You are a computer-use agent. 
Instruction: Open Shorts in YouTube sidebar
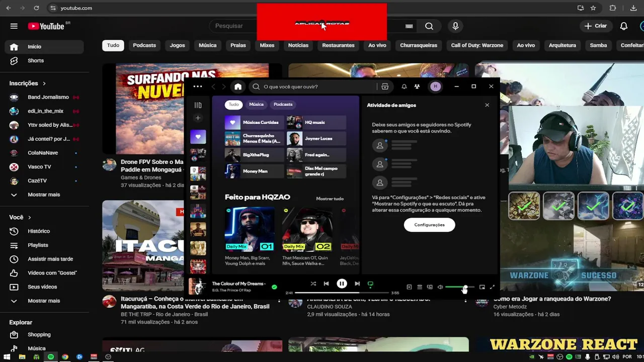(44, 60)
